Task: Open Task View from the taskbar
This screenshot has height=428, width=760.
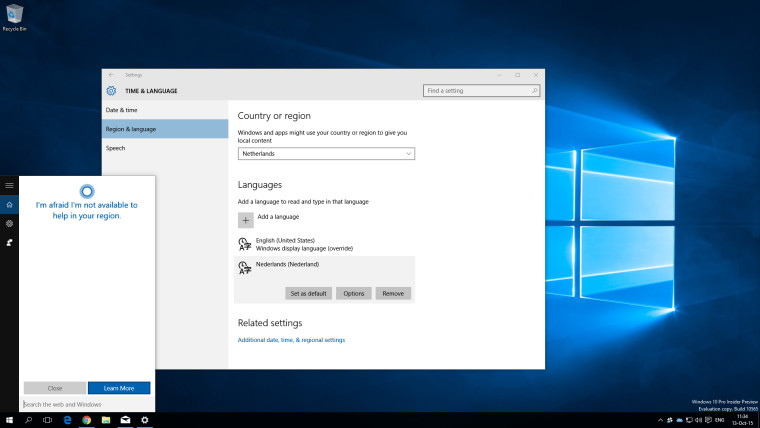Action: click(48, 420)
